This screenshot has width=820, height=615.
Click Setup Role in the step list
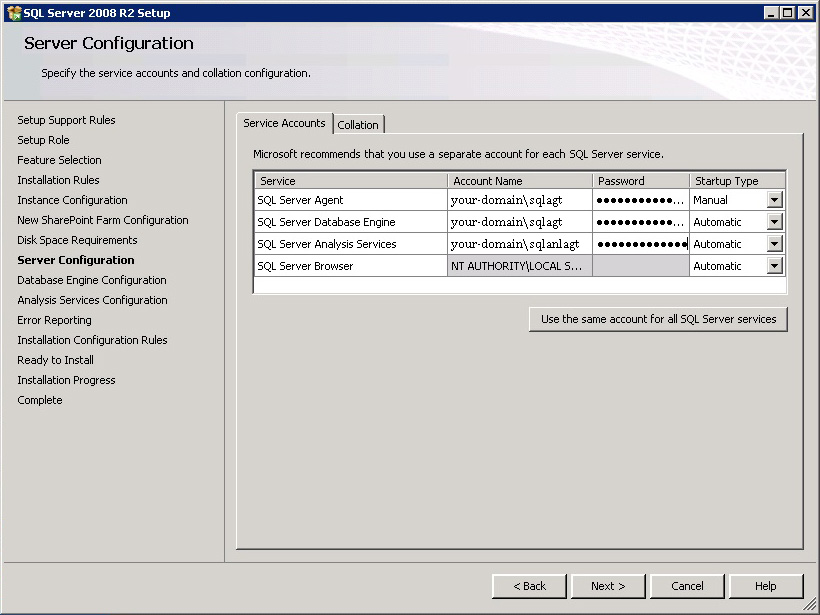(43, 140)
